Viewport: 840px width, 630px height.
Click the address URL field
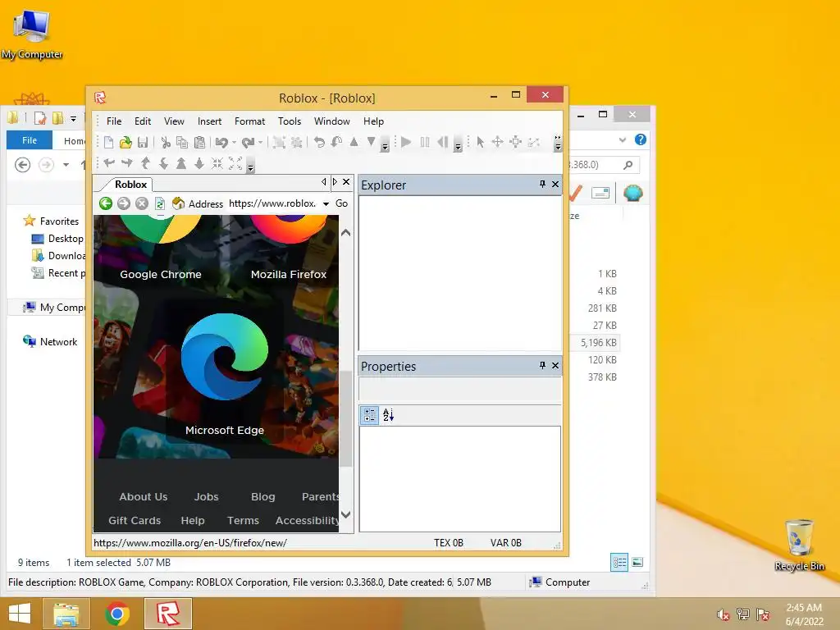[x=272, y=203]
